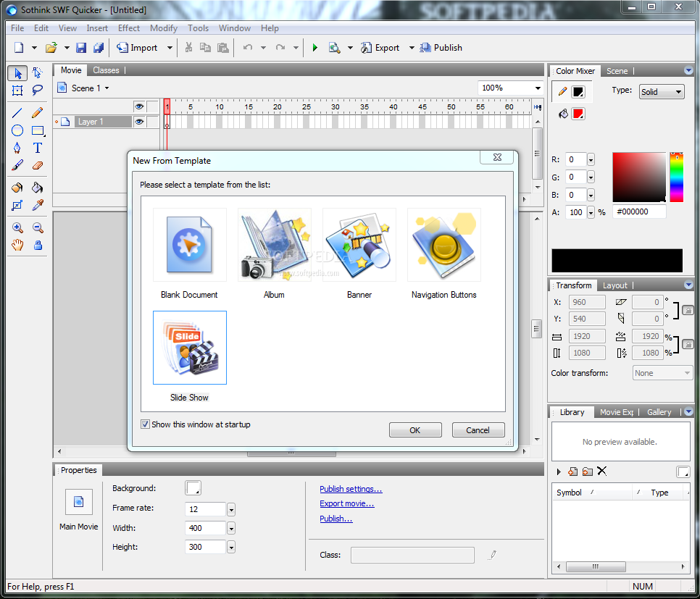The height and width of the screenshot is (599, 700).
Task: Click the Publish toolbar button
Action: coord(441,48)
